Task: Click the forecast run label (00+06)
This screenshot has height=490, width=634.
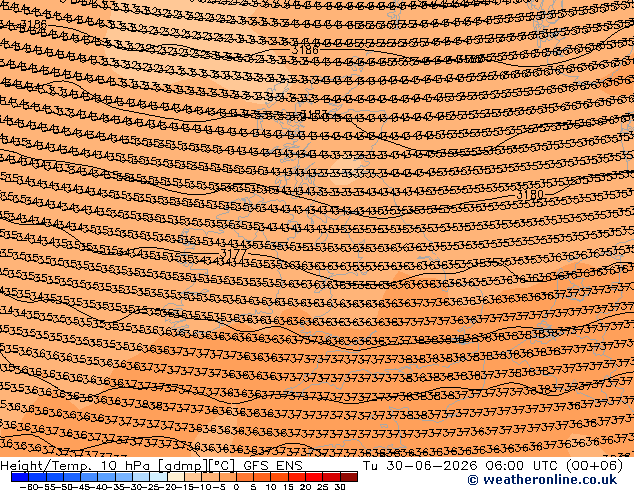Action: coord(594,466)
